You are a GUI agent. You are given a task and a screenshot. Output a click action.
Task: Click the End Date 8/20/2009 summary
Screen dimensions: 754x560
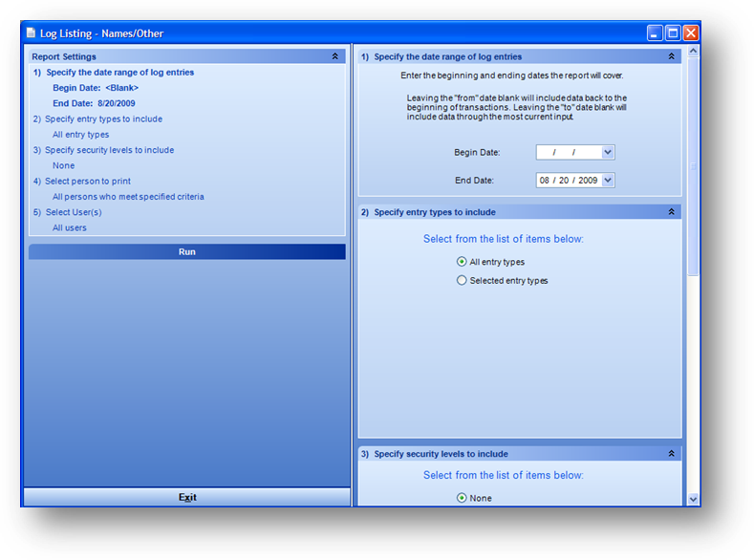[94, 103]
